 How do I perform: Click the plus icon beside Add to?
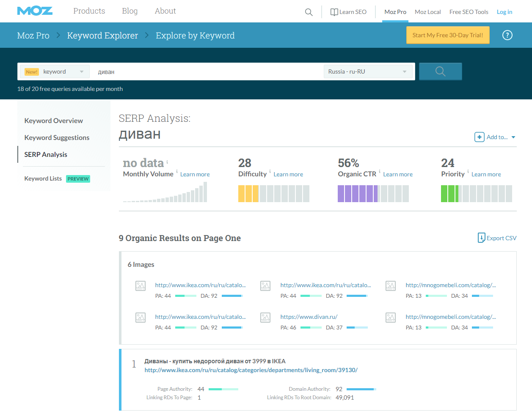tap(479, 137)
